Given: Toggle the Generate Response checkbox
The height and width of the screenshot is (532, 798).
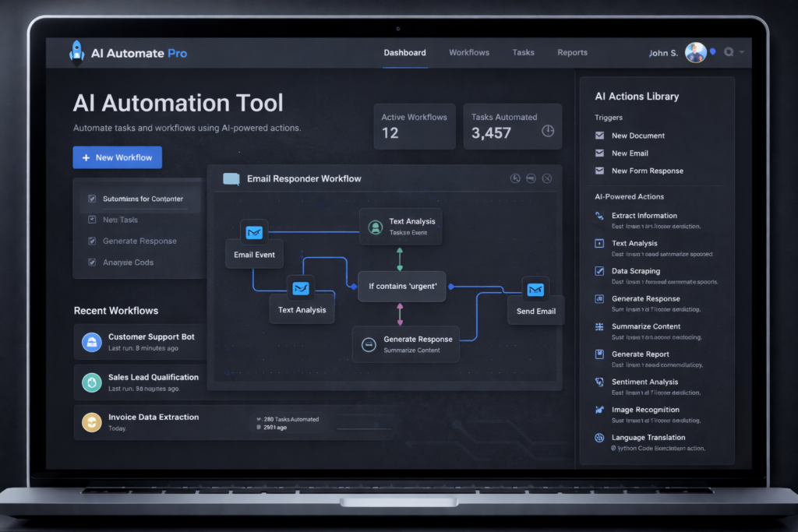Looking at the screenshot, I should point(92,241).
